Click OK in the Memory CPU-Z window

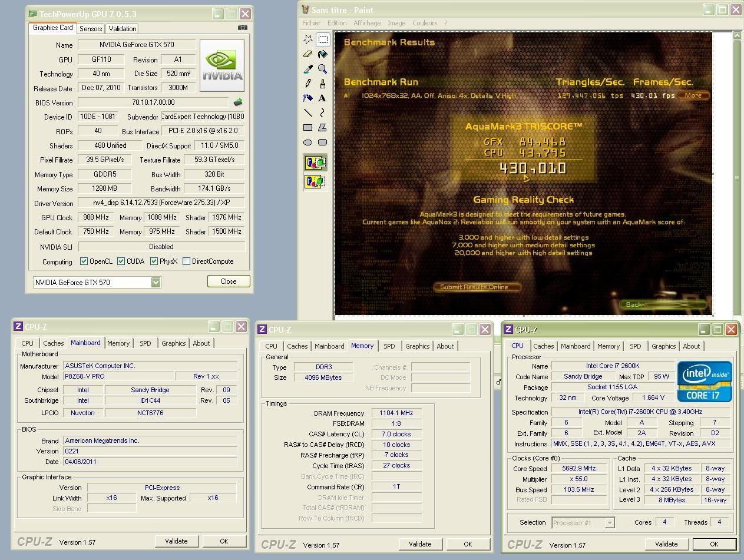coord(468,544)
